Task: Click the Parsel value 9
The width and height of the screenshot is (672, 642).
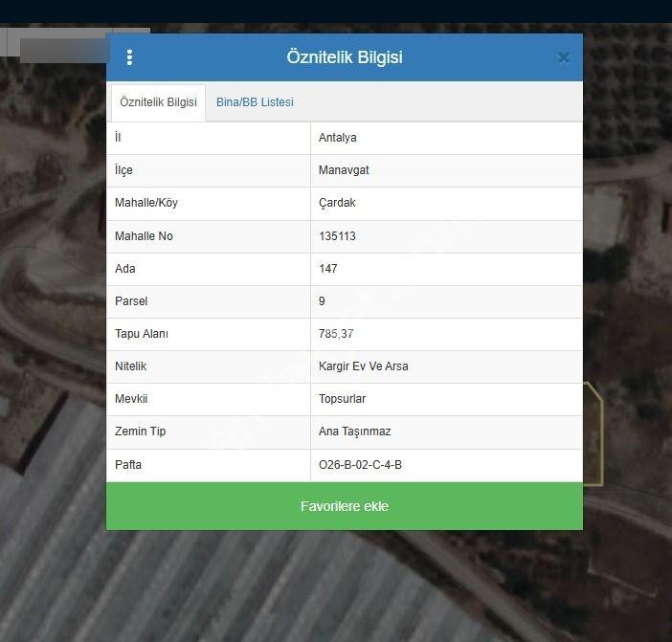Action: coord(322,301)
